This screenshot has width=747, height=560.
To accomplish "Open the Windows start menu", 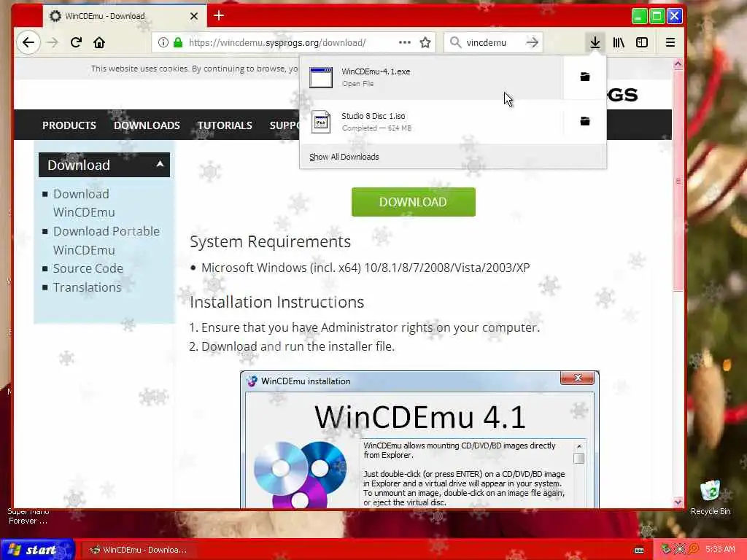I will coord(36,550).
